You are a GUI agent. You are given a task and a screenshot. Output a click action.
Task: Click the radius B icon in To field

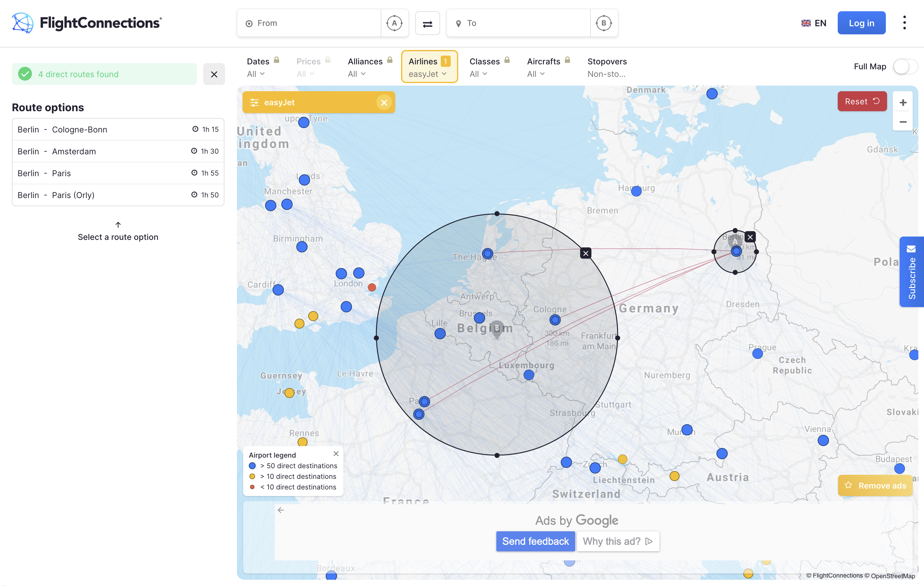point(604,23)
